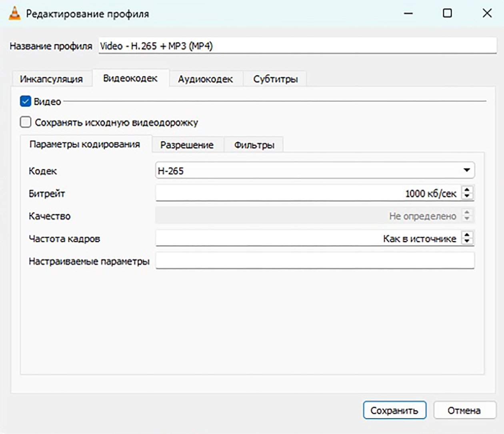Minimize the profile editing window
The height and width of the screenshot is (434, 504).
[x=408, y=13]
